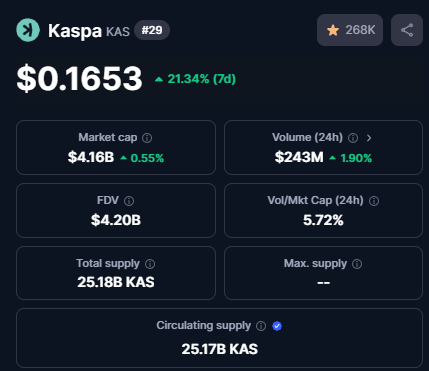Click Vol/Mkt Cap (24h) info icon

click(374, 201)
